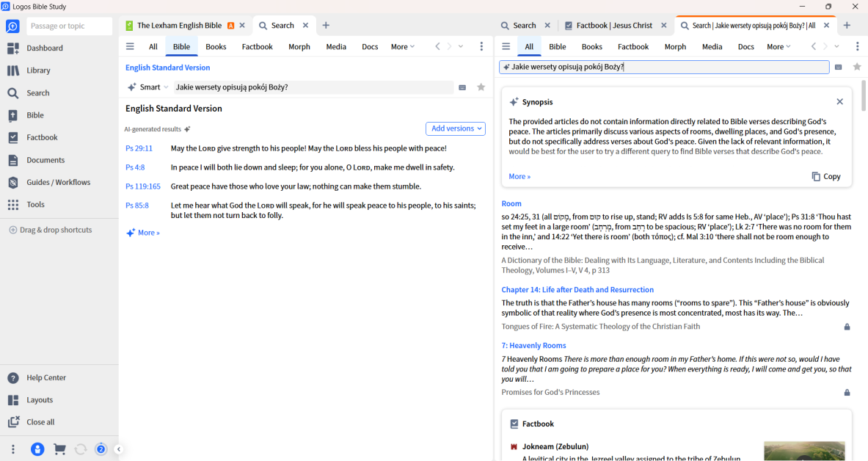Star the left search as favorite
Image resolution: width=868 pixels, height=461 pixels.
point(481,87)
